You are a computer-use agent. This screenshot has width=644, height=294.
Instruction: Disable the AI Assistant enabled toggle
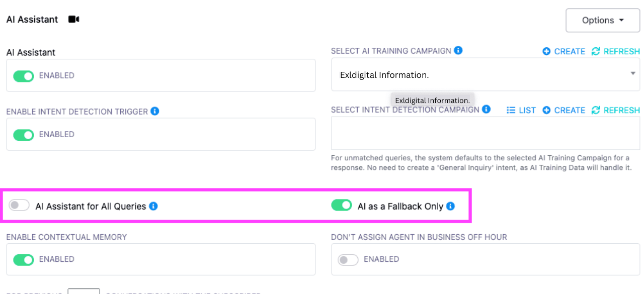tap(23, 76)
